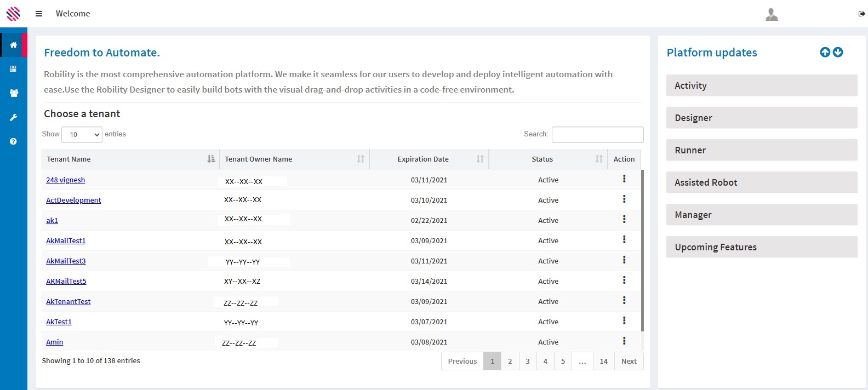The image size is (868, 390).
Task: Open the help question mark icon
Action: click(13, 141)
